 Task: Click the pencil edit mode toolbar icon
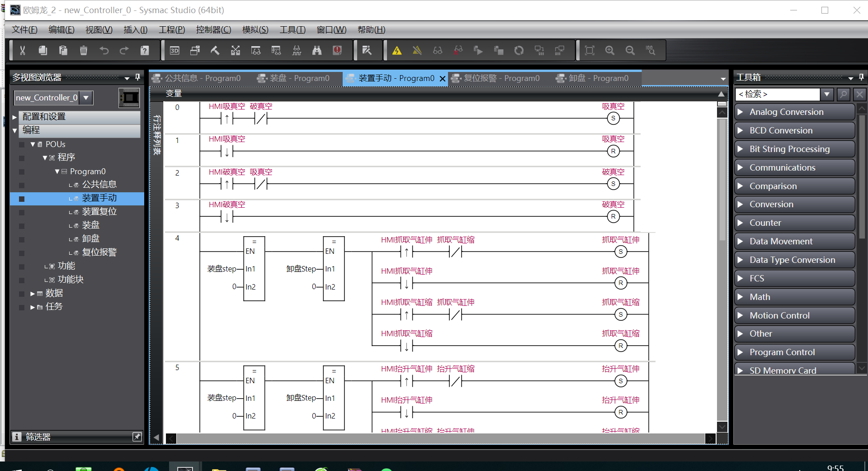(x=367, y=50)
